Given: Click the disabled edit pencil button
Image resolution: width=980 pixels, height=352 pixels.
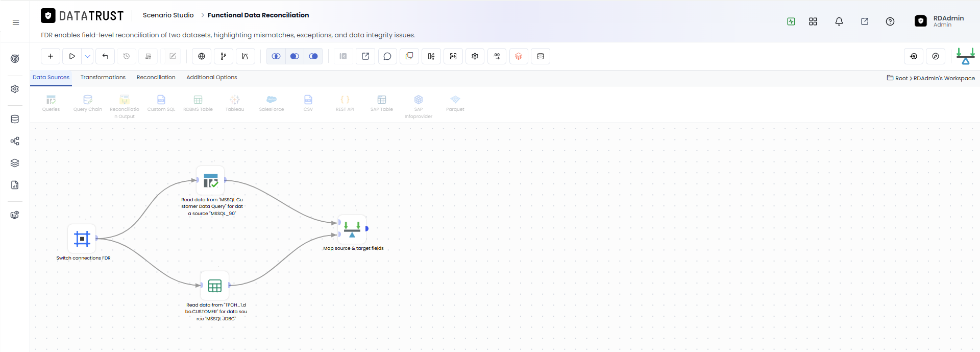Looking at the screenshot, I should click(173, 56).
